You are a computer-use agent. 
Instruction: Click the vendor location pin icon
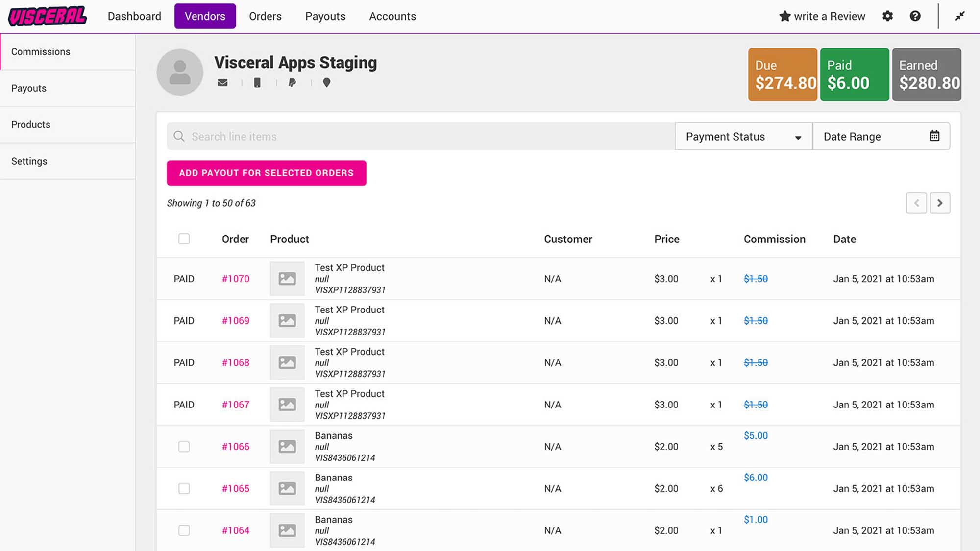point(326,83)
